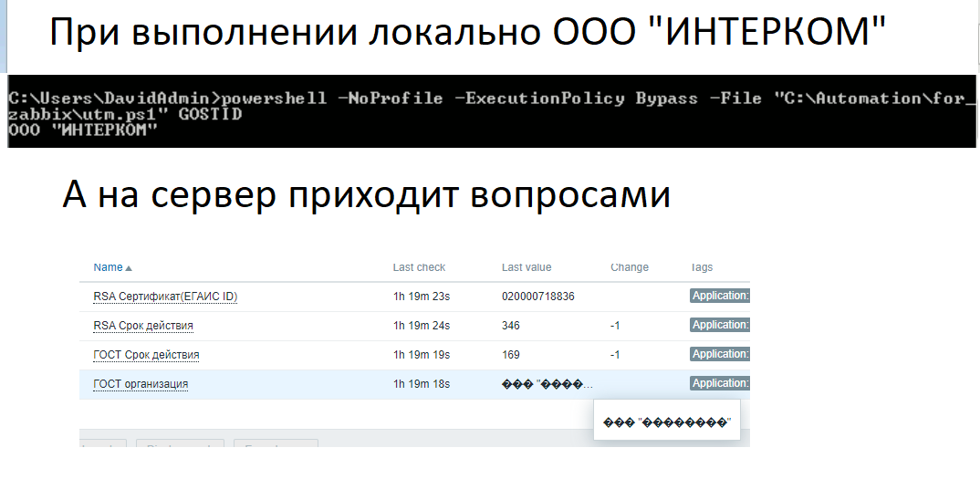Open the ГОСТ Срок действия item
This screenshot has width=980, height=479.
146,355
